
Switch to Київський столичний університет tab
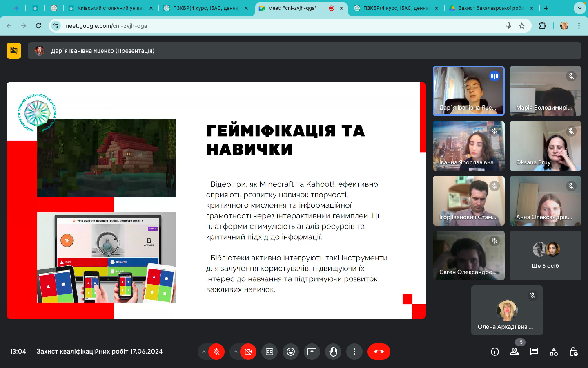coord(109,8)
